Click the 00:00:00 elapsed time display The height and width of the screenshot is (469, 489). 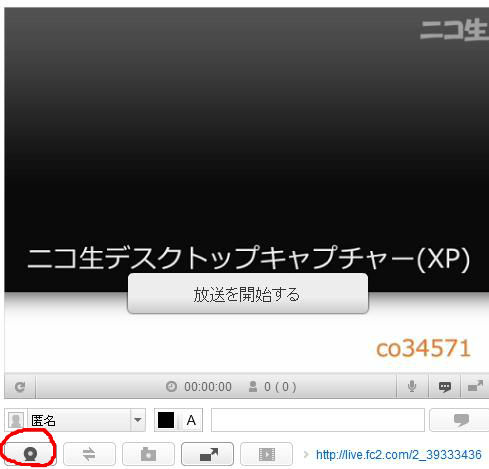[208, 387]
